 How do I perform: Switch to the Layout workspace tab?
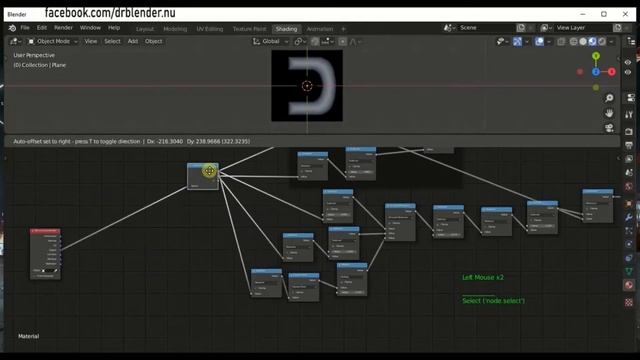pyautogui.click(x=145, y=29)
